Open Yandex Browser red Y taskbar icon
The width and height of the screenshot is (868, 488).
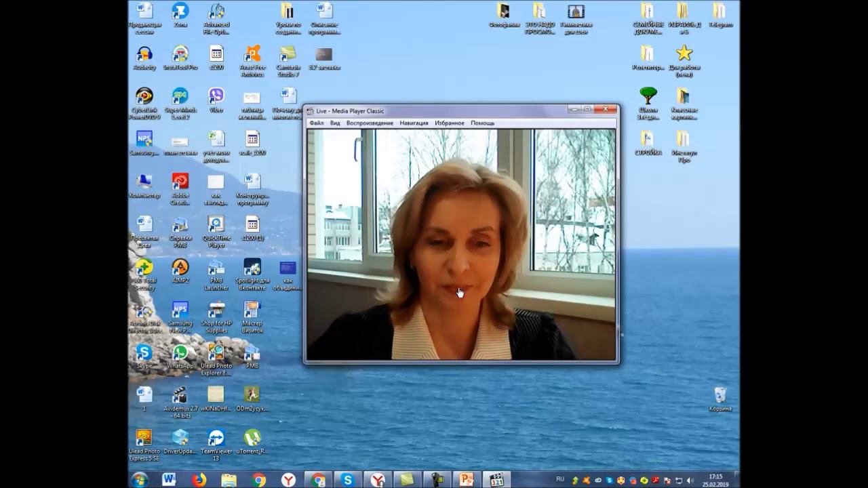coord(289,479)
